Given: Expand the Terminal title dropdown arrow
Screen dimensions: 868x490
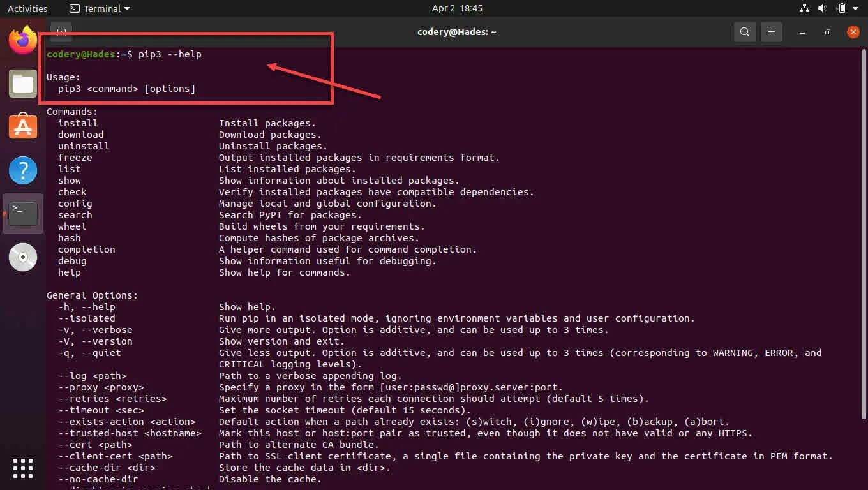Looking at the screenshot, I should tap(127, 8).
